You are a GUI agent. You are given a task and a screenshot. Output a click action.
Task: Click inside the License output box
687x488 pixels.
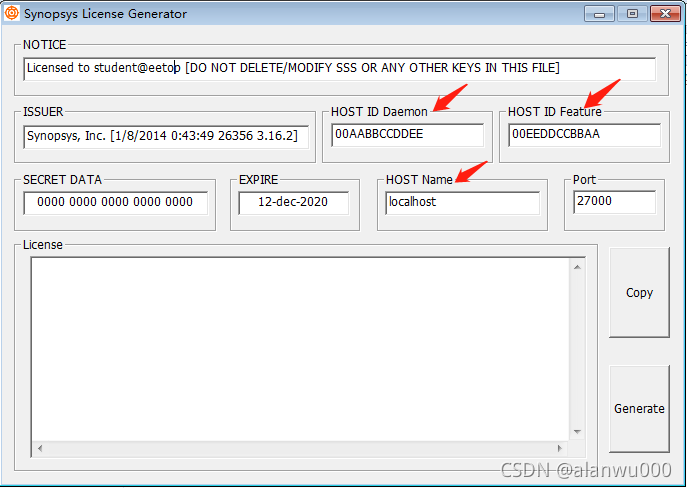point(301,349)
